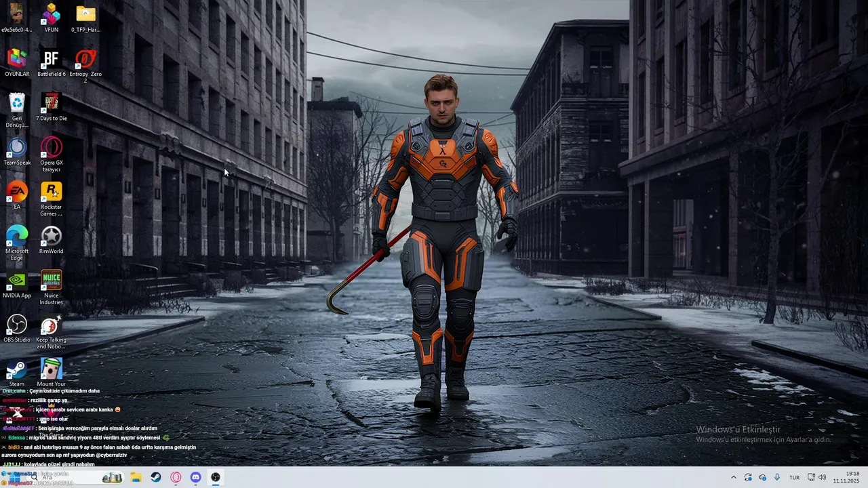Open the clock showing 19:18 11.11.2025

click(848, 477)
